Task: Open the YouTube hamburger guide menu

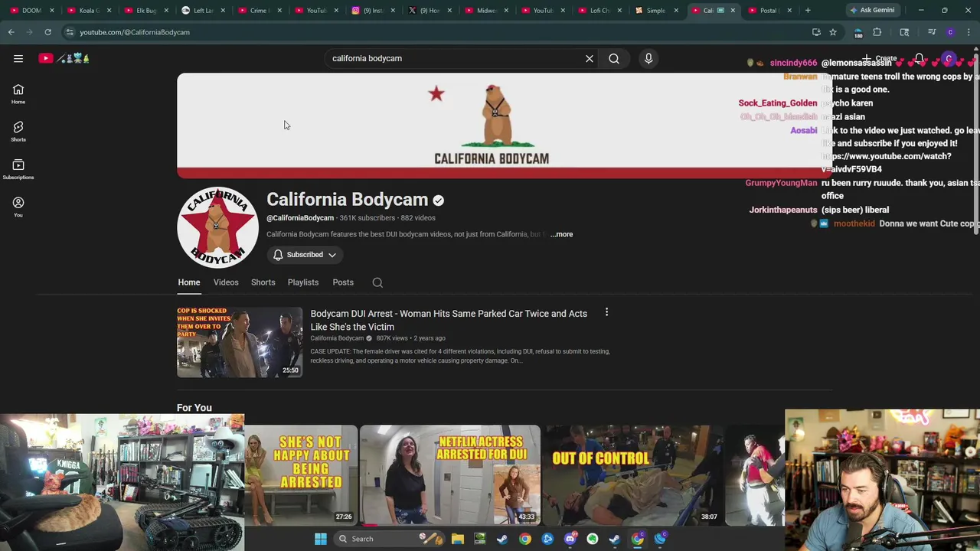Action: [x=18, y=58]
